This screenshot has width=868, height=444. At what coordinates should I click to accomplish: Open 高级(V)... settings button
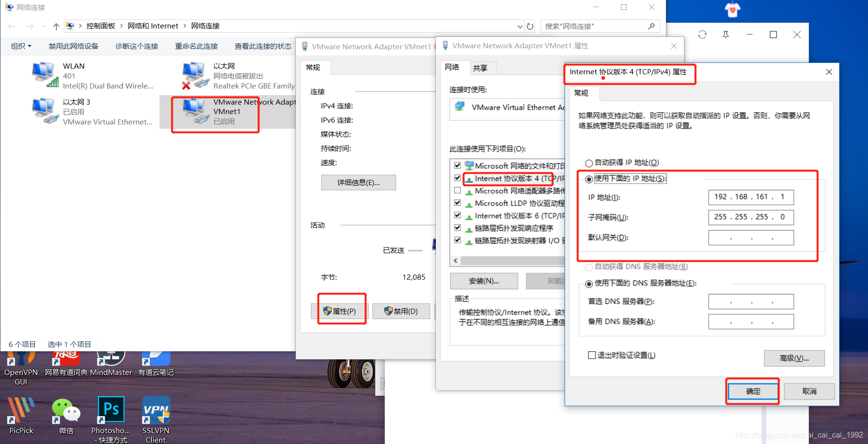tap(794, 358)
